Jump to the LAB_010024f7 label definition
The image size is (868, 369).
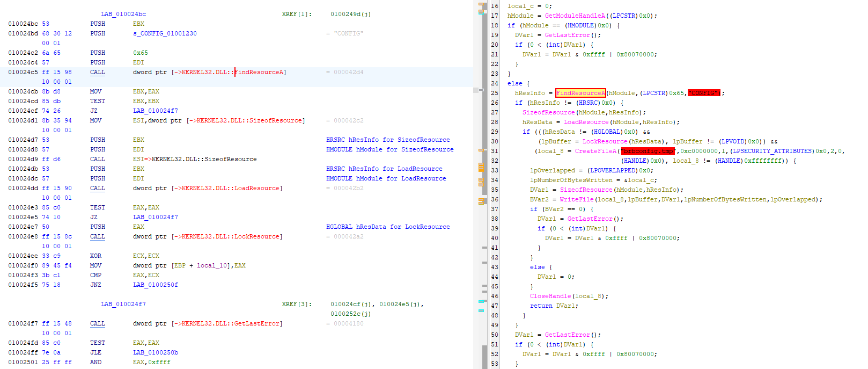[123, 304]
